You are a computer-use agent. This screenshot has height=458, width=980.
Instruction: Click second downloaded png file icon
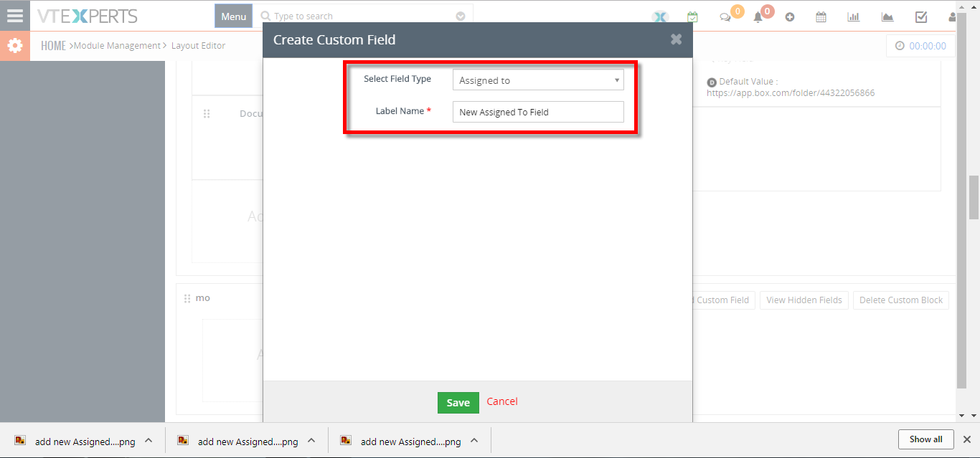tap(183, 440)
